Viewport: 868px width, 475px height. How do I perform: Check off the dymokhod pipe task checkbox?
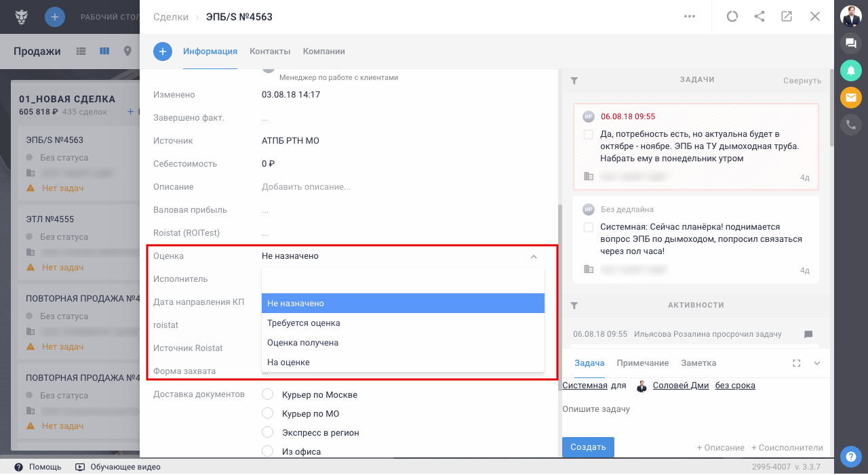point(589,135)
